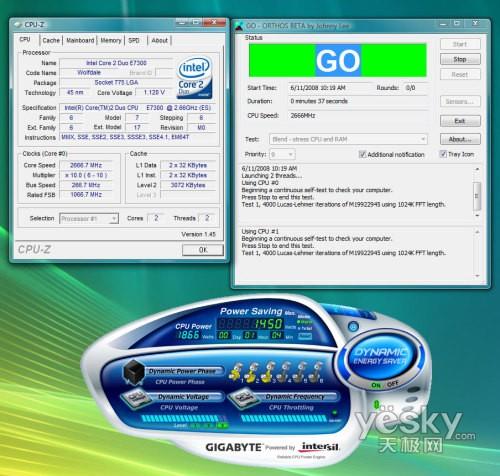Click the OK button in CPU-Z

(203, 250)
